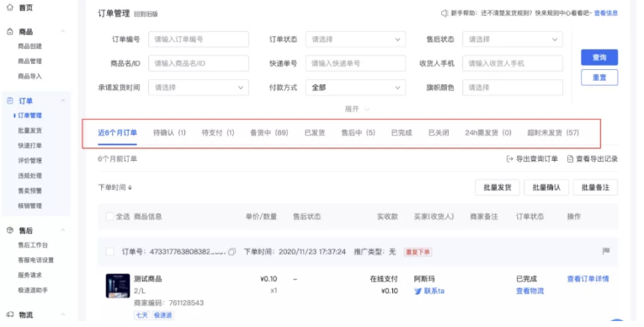
Task: Focus the 商品名/ID input field
Action: click(199, 63)
